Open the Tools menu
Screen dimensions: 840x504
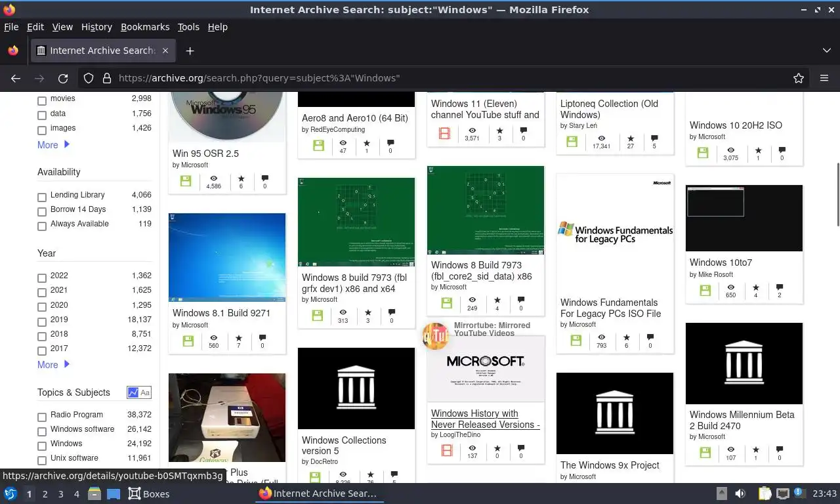click(x=188, y=27)
